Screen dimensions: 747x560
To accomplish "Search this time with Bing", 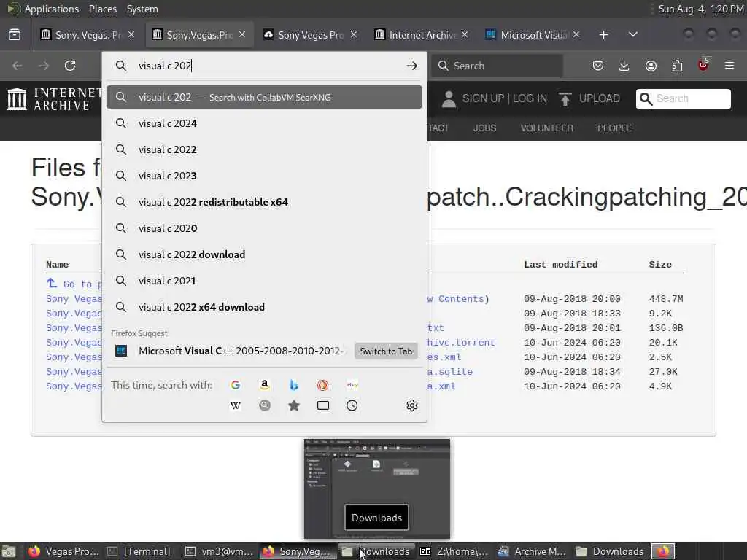I will 294,385.
